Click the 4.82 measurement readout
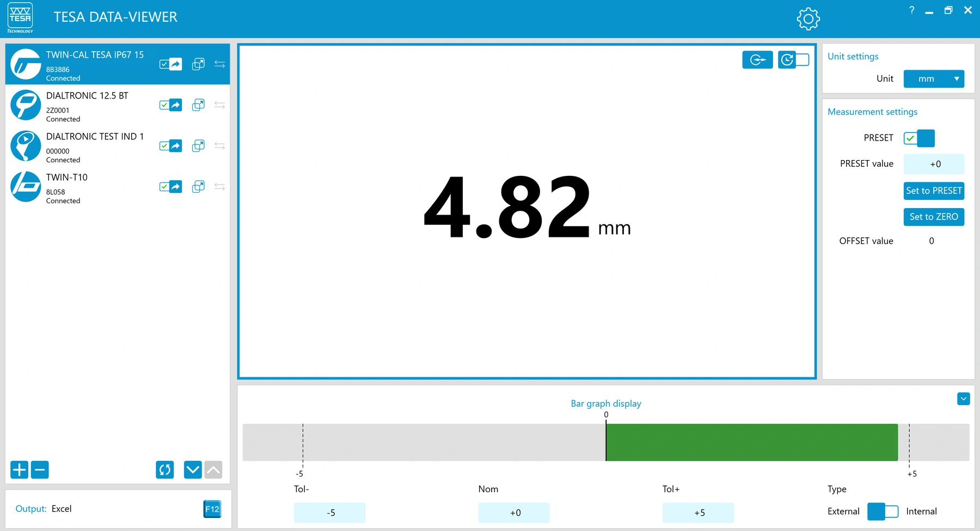This screenshot has width=980, height=531. [507, 207]
